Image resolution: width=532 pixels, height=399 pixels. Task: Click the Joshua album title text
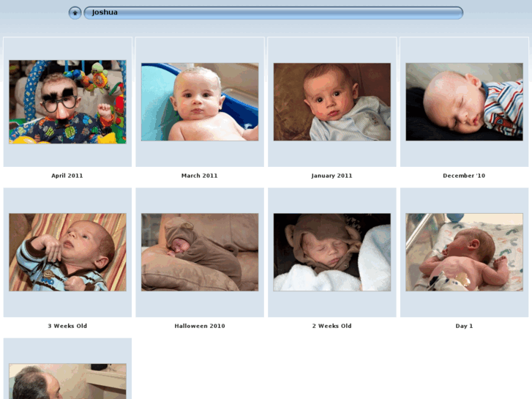click(105, 12)
